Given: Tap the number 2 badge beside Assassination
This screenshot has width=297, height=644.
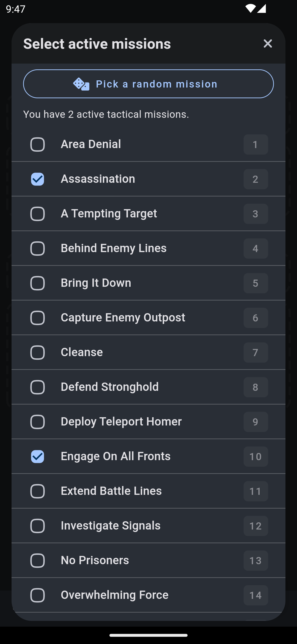Looking at the screenshot, I should point(255,179).
